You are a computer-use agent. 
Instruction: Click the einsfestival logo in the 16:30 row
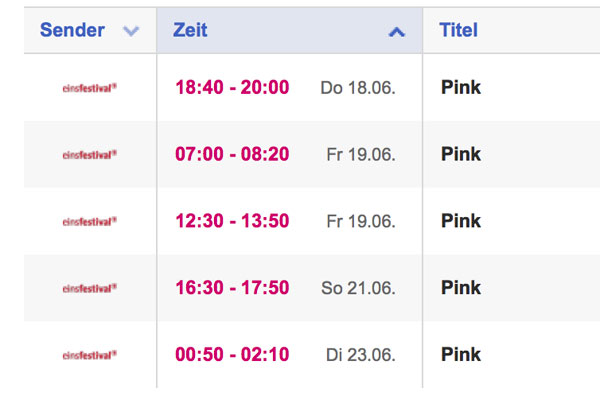(x=90, y=288)
